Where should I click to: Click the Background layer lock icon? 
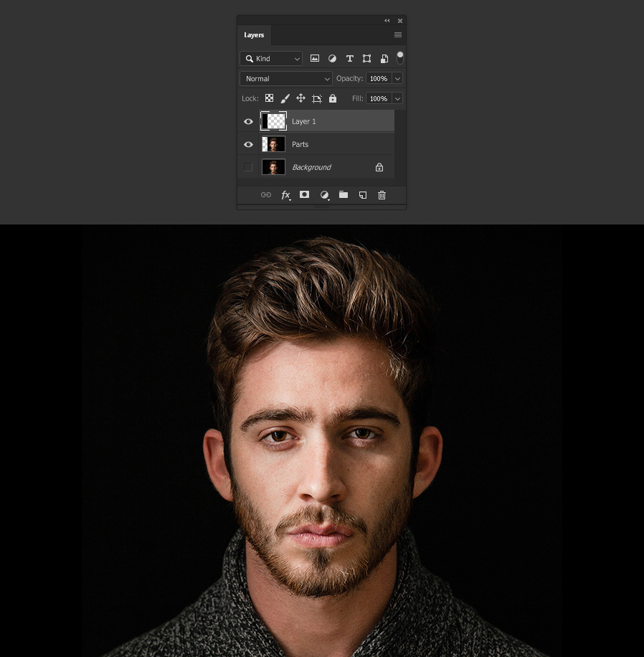pos(379,167)
